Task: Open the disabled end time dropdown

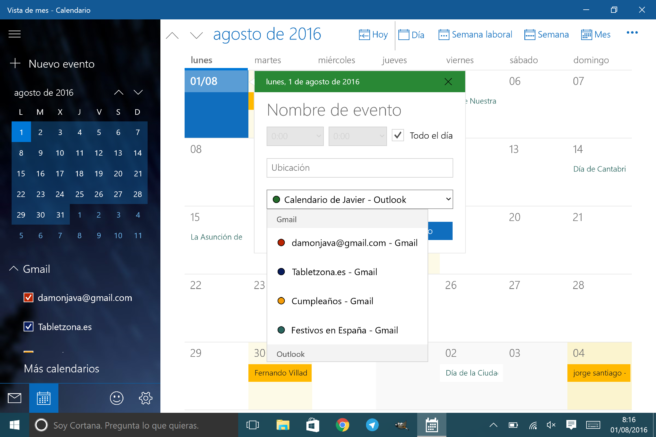Action: coord(357,136)
